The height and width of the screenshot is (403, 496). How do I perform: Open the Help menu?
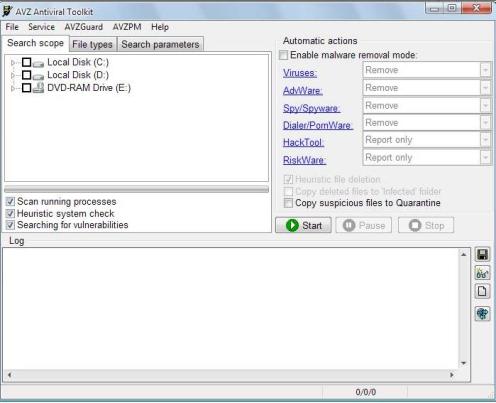[x=160, y=27]
